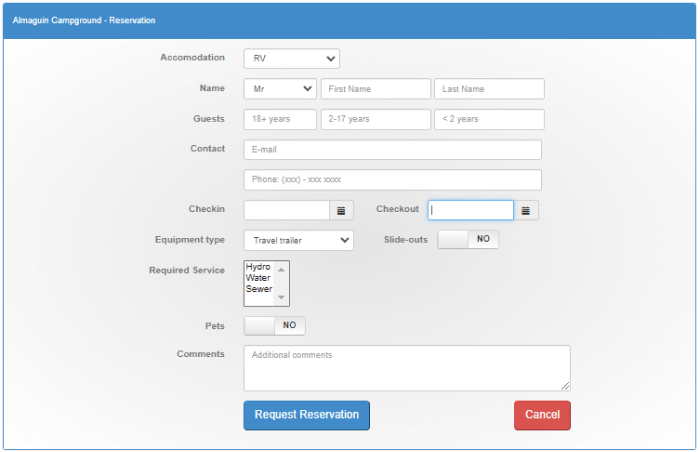Click the 18+ years guests field
This screenshot has width=700, height=452.
(x=280, y=119)
